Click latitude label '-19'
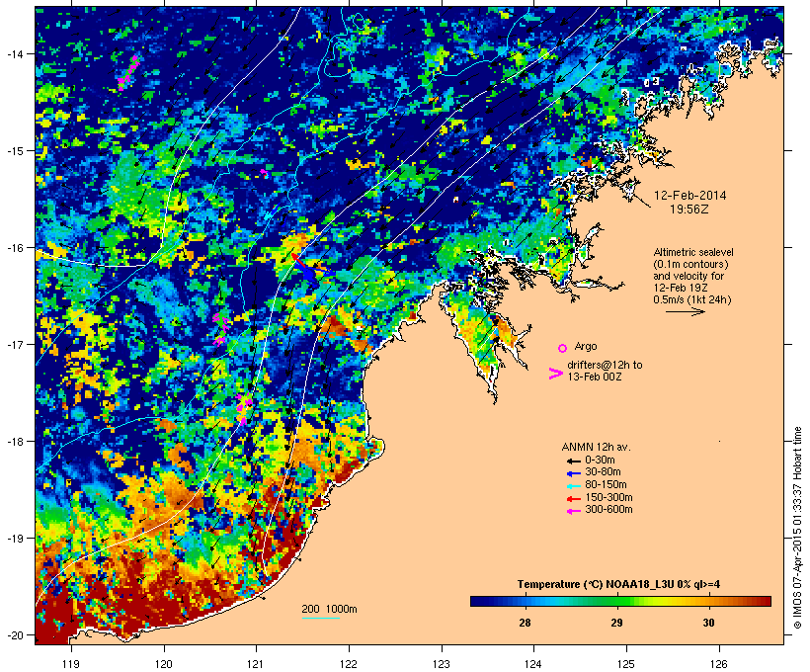 point(14,539)
